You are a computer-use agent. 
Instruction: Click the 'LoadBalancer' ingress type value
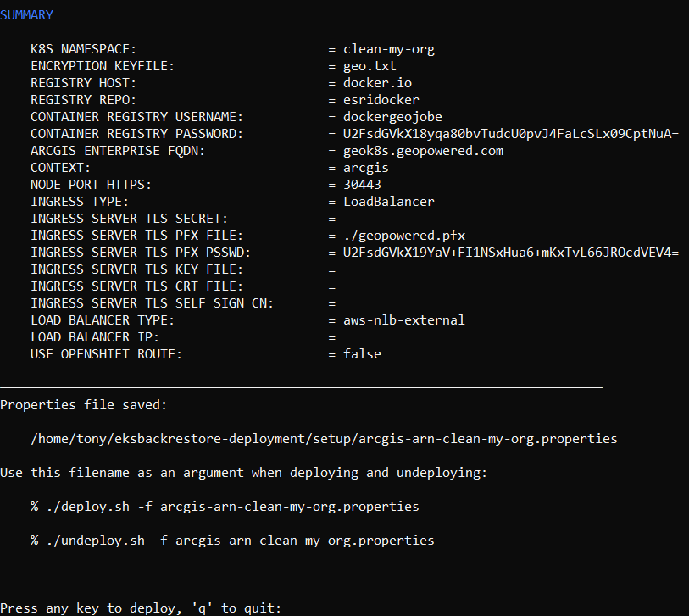(389, 202)
